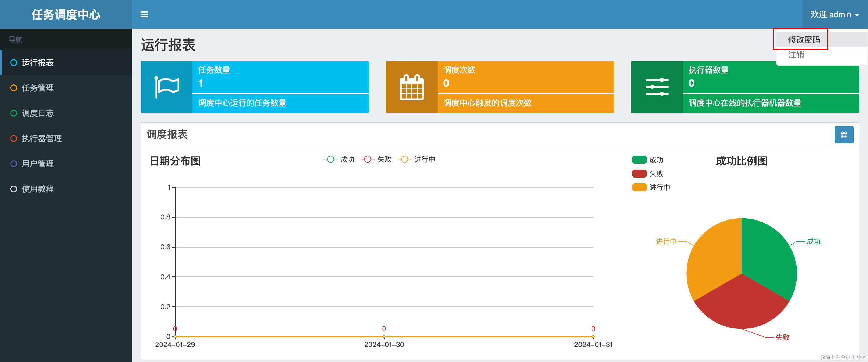The width and height of the screenshot is (868, 362).
Task: Click the blue circle icon beside 运行报表
Action: [14, 63]
